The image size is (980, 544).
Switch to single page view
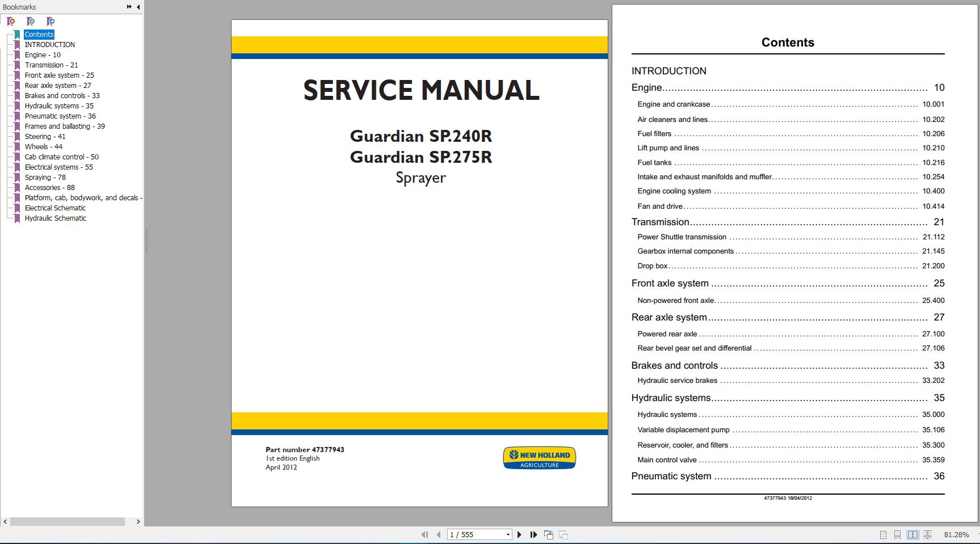[884, 534]
